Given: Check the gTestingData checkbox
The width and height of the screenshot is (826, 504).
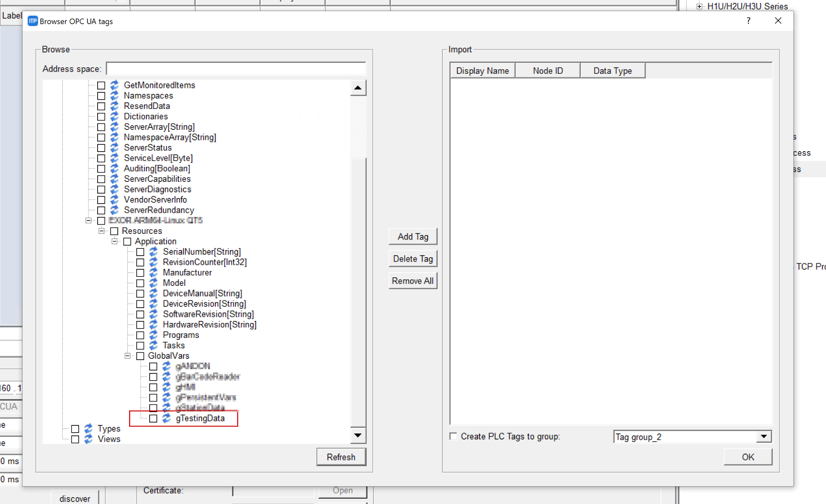Looking at the screenshot, I should coord(153,419).
